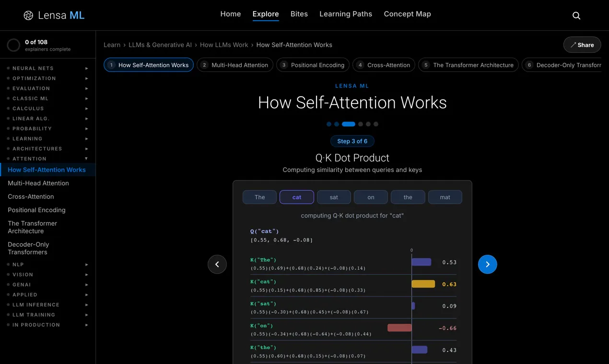Expand the Optimization section
609x364 pixels.
coord(48,78)
